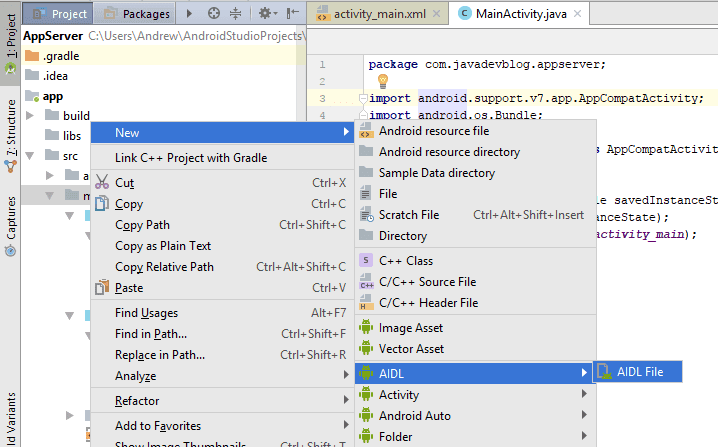718x447 pixels.
Task: Click the intention lightbulb in editor
Action: 383,81
